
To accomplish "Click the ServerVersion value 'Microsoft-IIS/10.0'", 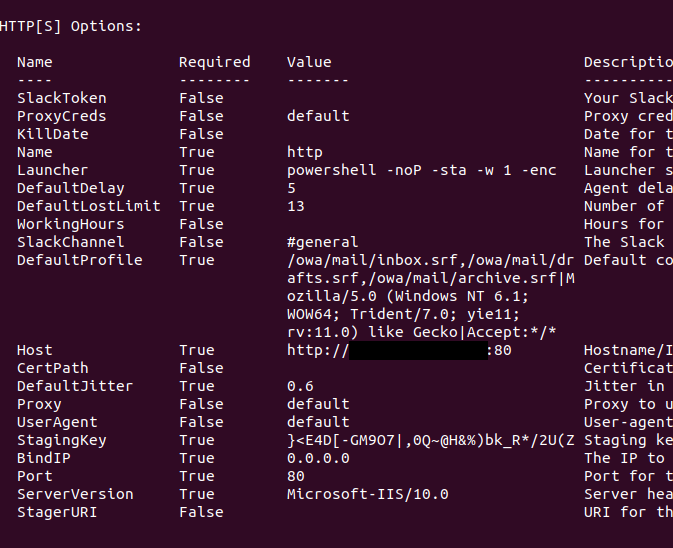I will [x=367, y=494].
